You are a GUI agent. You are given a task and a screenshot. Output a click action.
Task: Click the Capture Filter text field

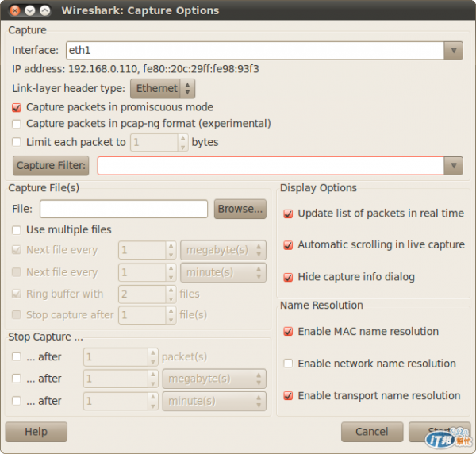coord(271,166)
